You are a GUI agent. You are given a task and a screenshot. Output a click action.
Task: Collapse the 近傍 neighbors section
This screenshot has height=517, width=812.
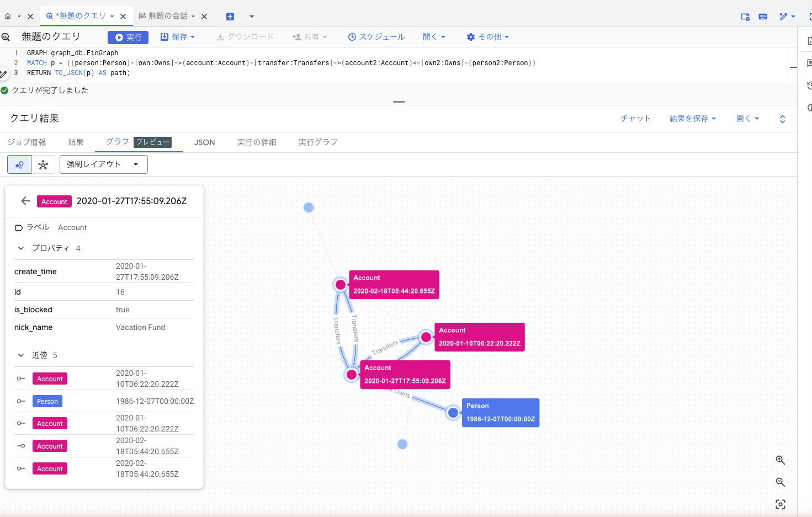pyautogui.click(x=21, y=355)
